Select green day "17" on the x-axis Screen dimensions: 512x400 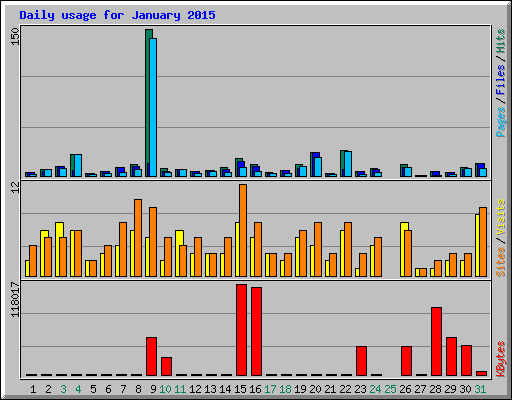(x=270, y=389)
